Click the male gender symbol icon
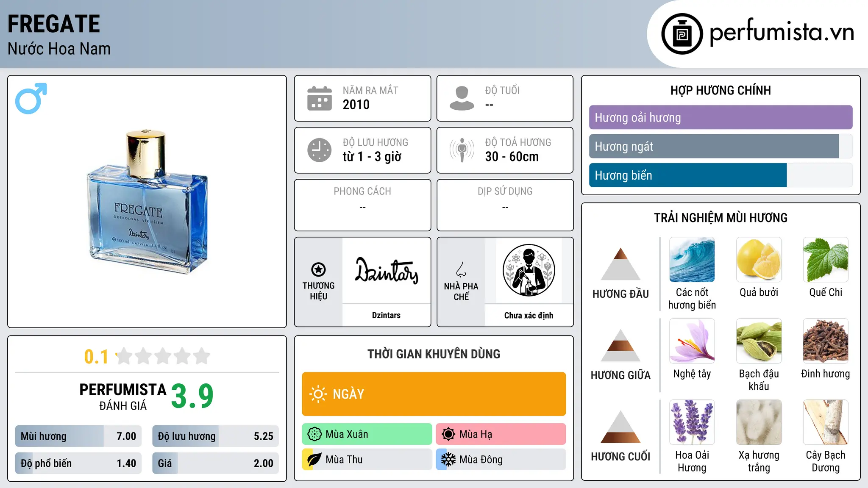Image resolution: width=868 pixels, height=488 pixels. (31, 98)
